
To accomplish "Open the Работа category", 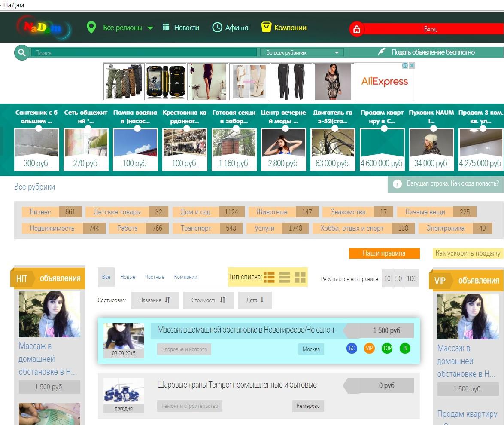I will point(139,228).
